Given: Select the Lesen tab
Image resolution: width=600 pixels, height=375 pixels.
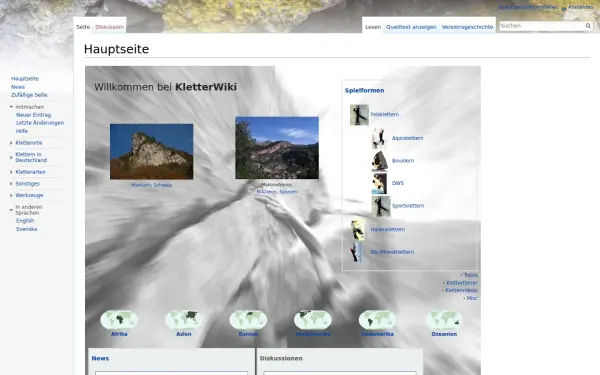Looking at the screenshot, I should click(373, 27).
